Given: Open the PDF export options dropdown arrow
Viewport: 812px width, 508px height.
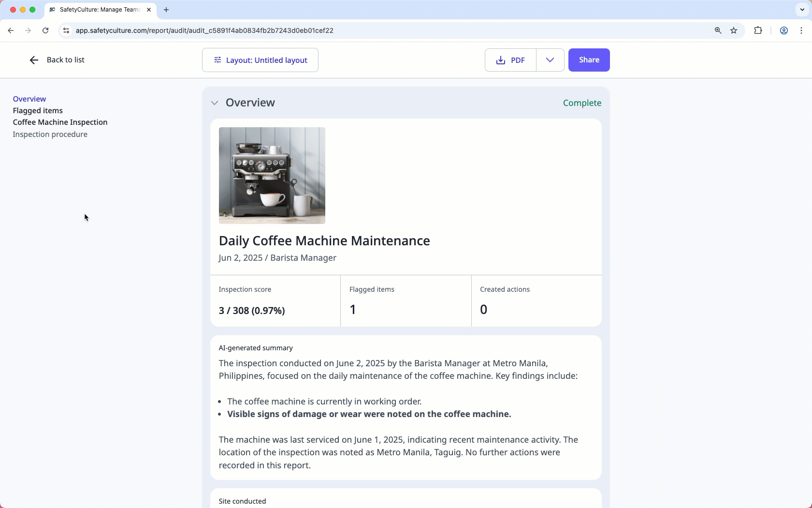Looking at the screenshot, I should (550, 60).
